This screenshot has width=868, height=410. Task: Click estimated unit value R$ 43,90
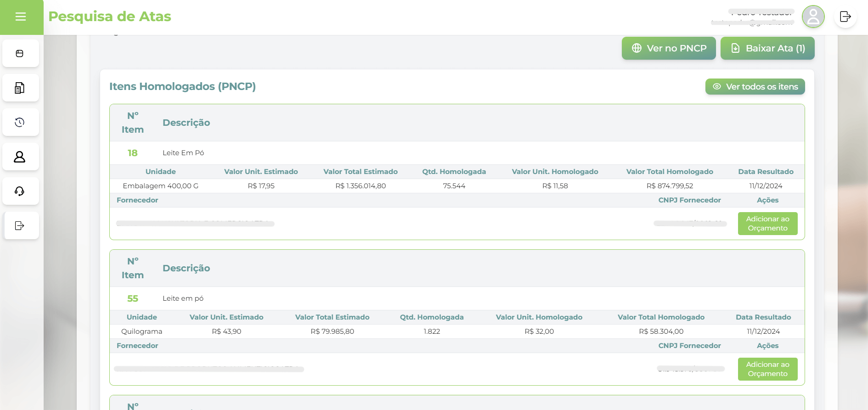point(226,331)
